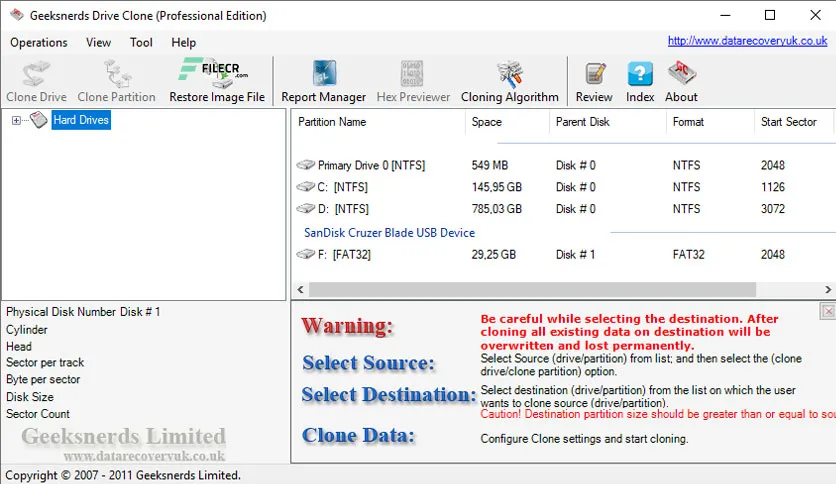Click the Select Source heading
Image resolution: width=836 pixels, height=484 pixels.
point(368,363)
